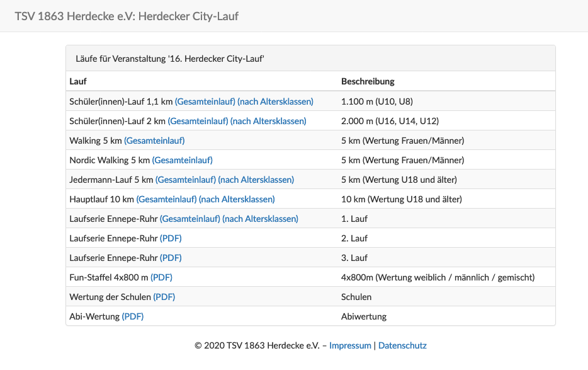Download PDF for Laufserie 3. Lauf
588x370 pixels.
point(170,257)
